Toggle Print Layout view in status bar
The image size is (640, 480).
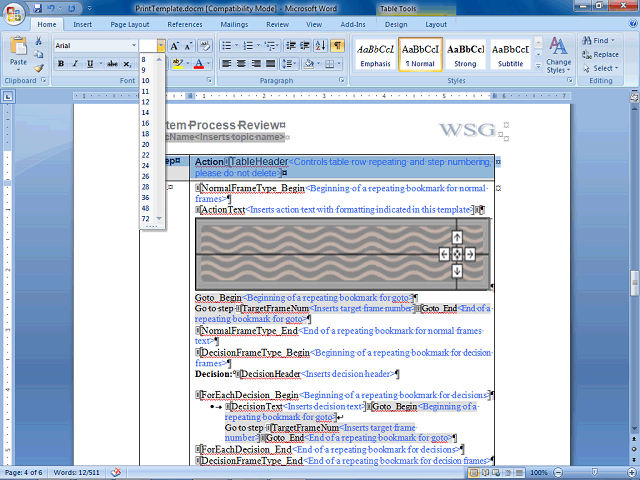point(473,473)
